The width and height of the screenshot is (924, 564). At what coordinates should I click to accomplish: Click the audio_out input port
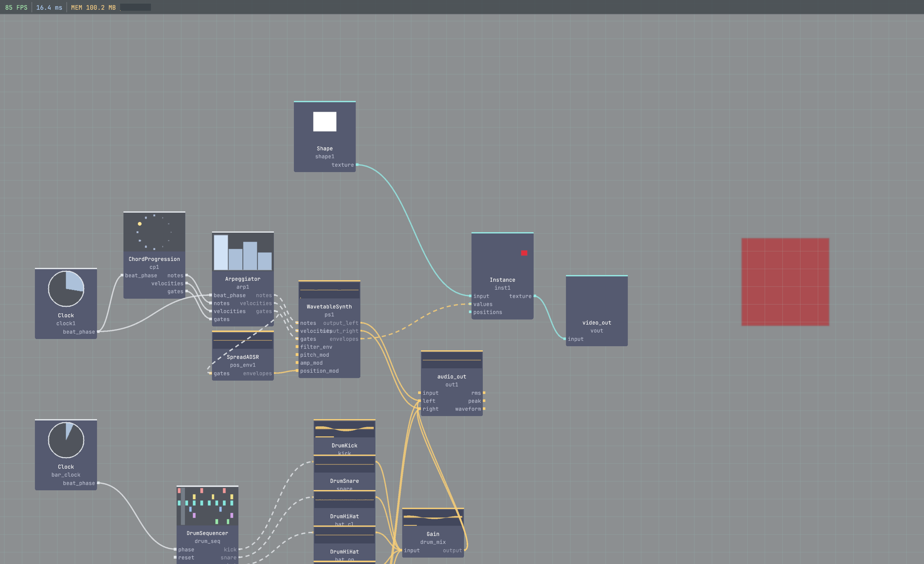pos(419,393)
